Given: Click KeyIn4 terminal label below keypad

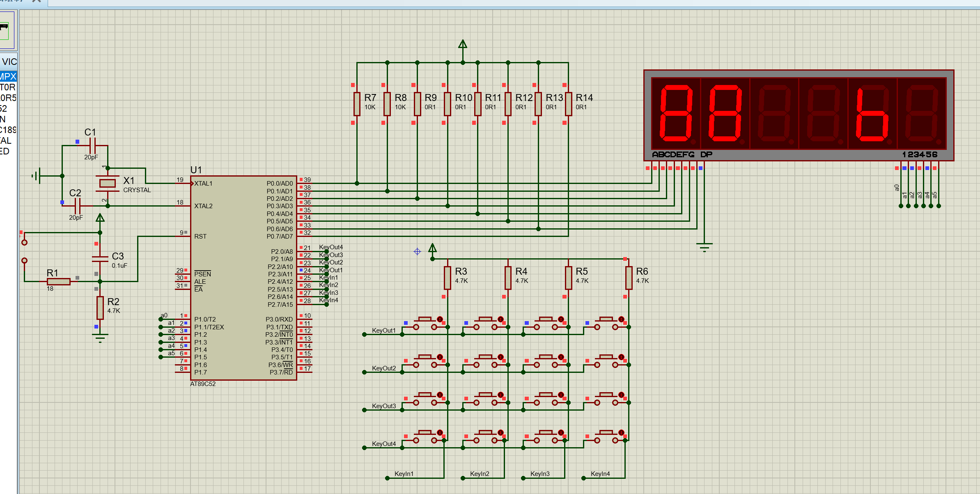Looking at the screenshot, I should [600, 474].
